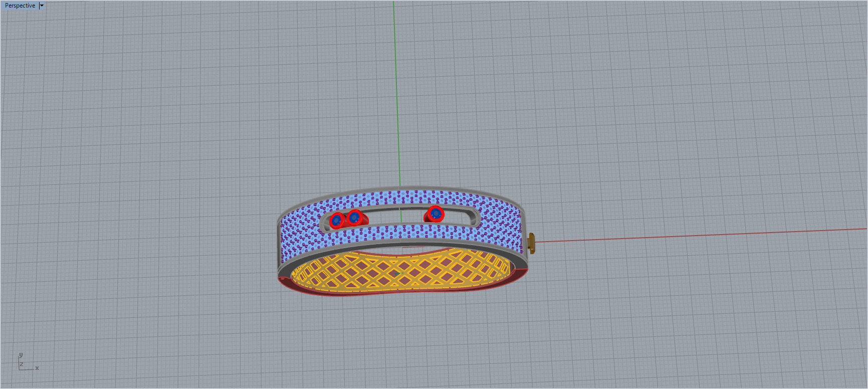The image size is (868, 389).
Task: Click the Perspective viewport title label
Action: point(20,6)
